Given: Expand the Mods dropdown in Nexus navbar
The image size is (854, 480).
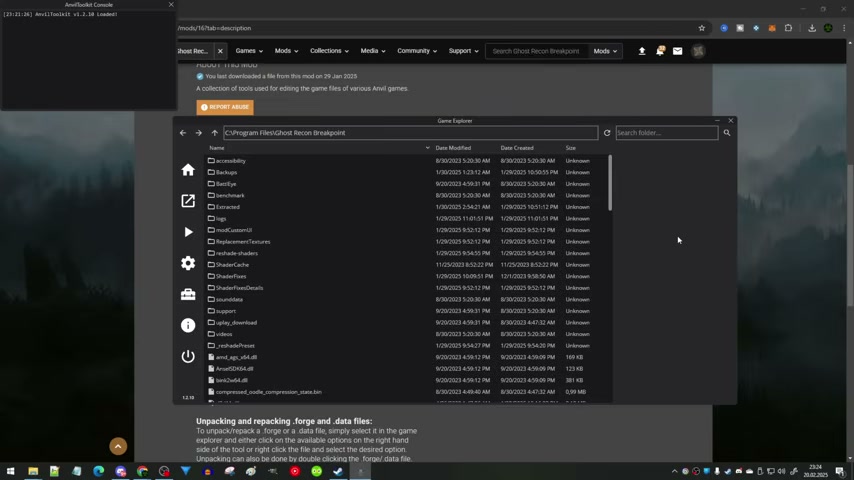Looking at the screenshot, I should point(286,51).
